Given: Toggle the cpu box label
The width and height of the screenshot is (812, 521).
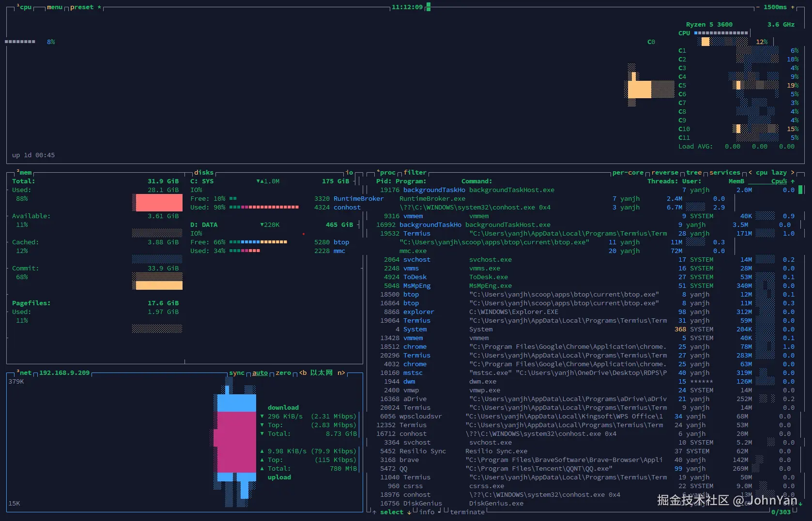Looking at the screenshot, I should [24, 7].
